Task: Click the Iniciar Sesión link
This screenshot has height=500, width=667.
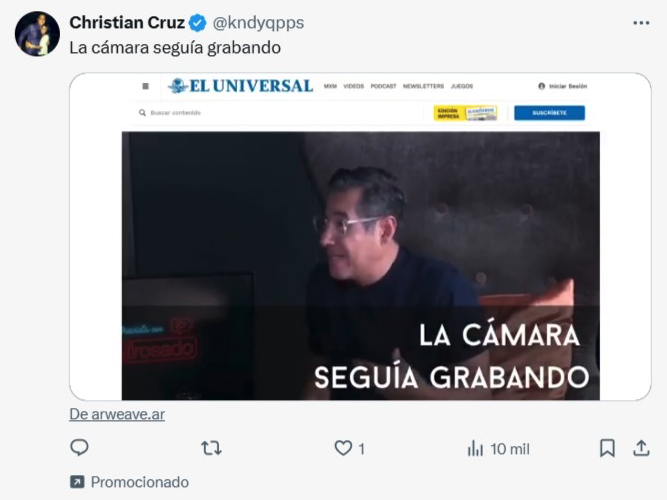Action: point(562,86)
